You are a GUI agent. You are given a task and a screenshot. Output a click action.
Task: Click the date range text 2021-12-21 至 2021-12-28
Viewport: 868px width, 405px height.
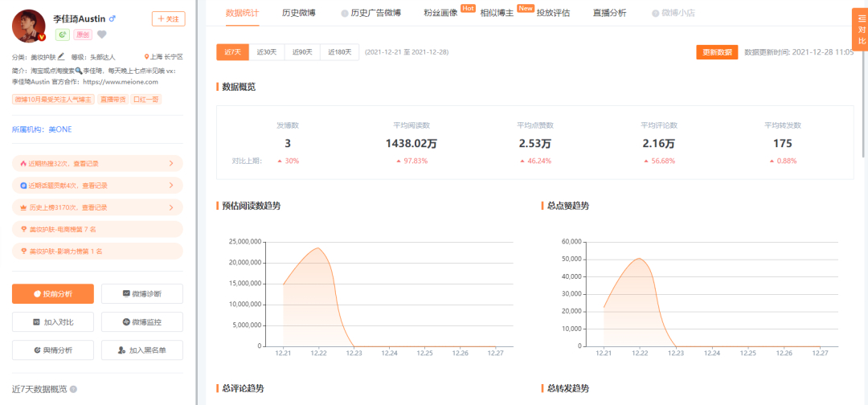coord(407,52)
